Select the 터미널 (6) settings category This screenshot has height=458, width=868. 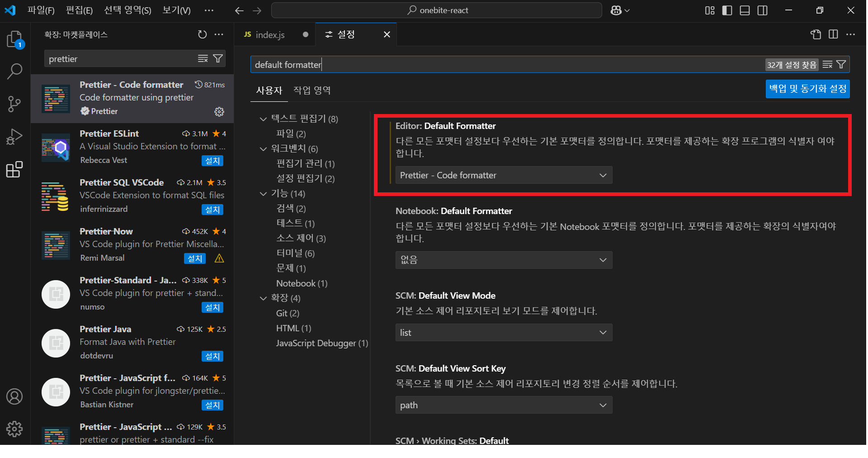[296, 253]
